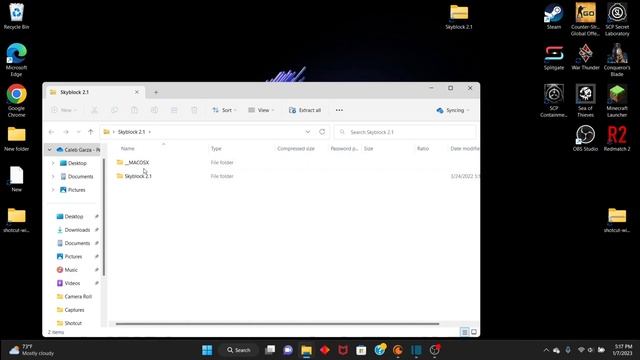Open OBS Studio desktop shortcut
Screen dimensions: 640x360
pos(585,139)
